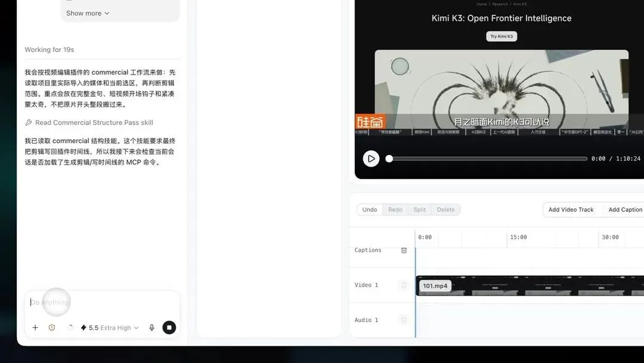Click the 30:00 mark on timeline ruler
Screen dimensions: 644x363
pos(610,237)
